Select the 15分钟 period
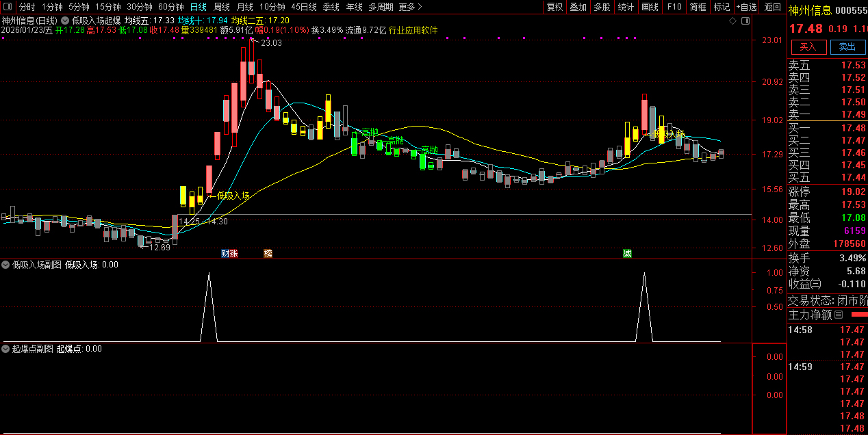The height and width of the screenshot is (435, 868). click(x=108, y=7)
